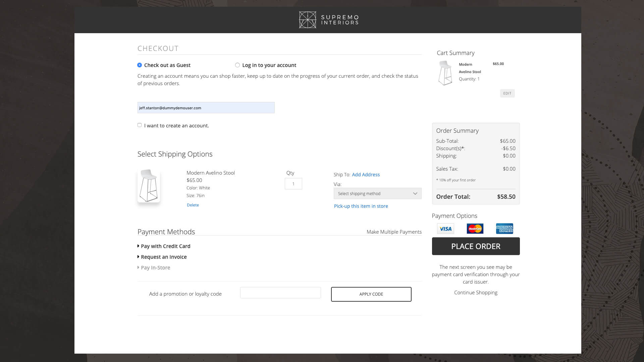Screen dimensions: 644x362
Task: Open the Add Address link
Action: point(366,175)
